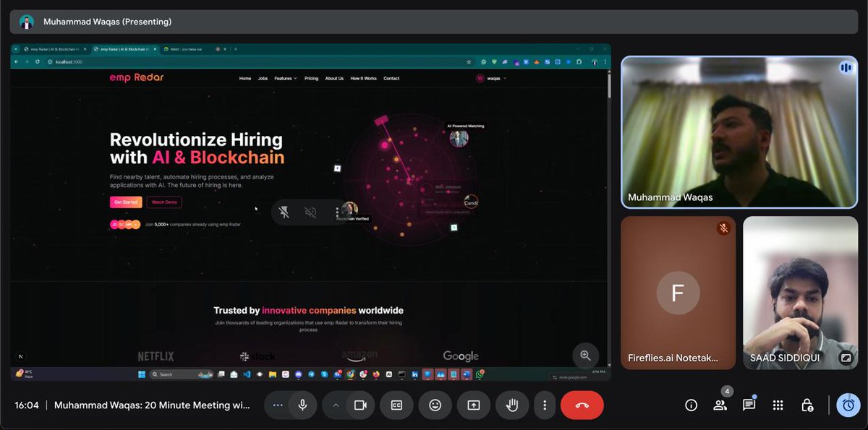The image size is (868, 430).
Task: Click the taskbar Search box
Action: 182,374
